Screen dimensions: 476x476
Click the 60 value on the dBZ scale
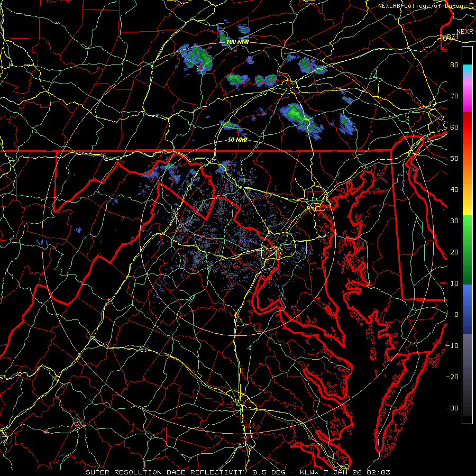(454, 127)
